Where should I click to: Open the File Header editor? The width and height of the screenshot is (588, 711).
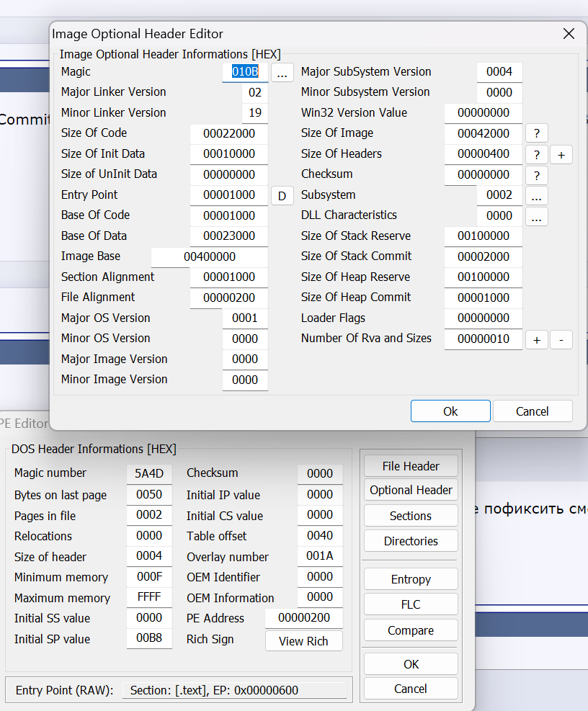(x=411, y=466)
